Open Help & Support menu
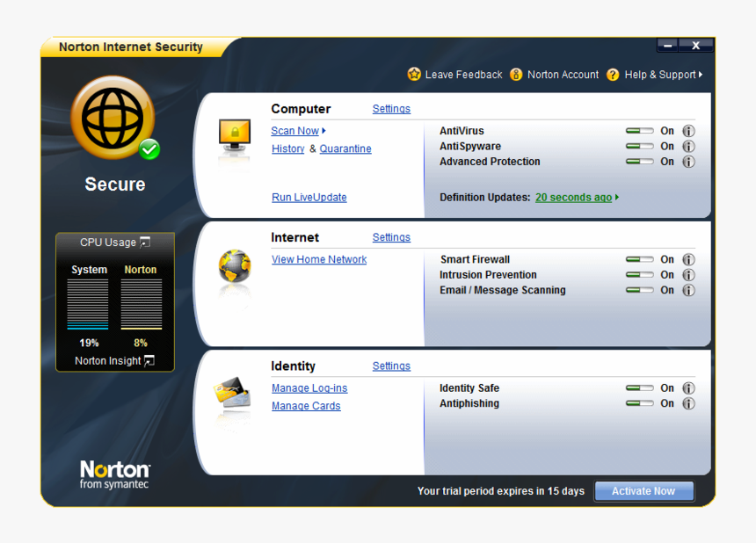756x543 pixels. pos(660,75)
